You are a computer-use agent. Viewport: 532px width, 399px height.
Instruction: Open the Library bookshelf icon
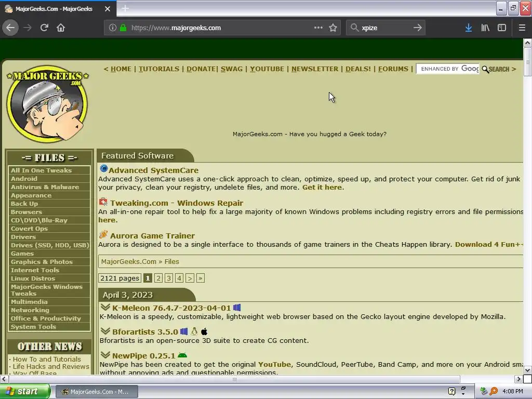tap(485, 28)
